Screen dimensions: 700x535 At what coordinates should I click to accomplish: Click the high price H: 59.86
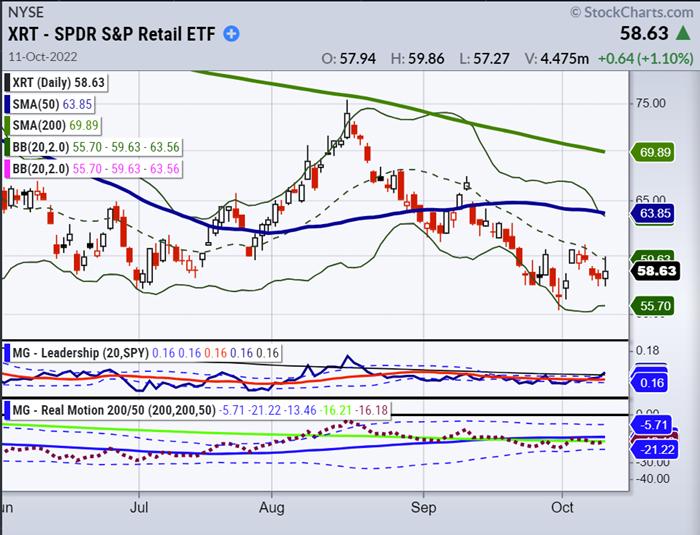pos(417,58)
